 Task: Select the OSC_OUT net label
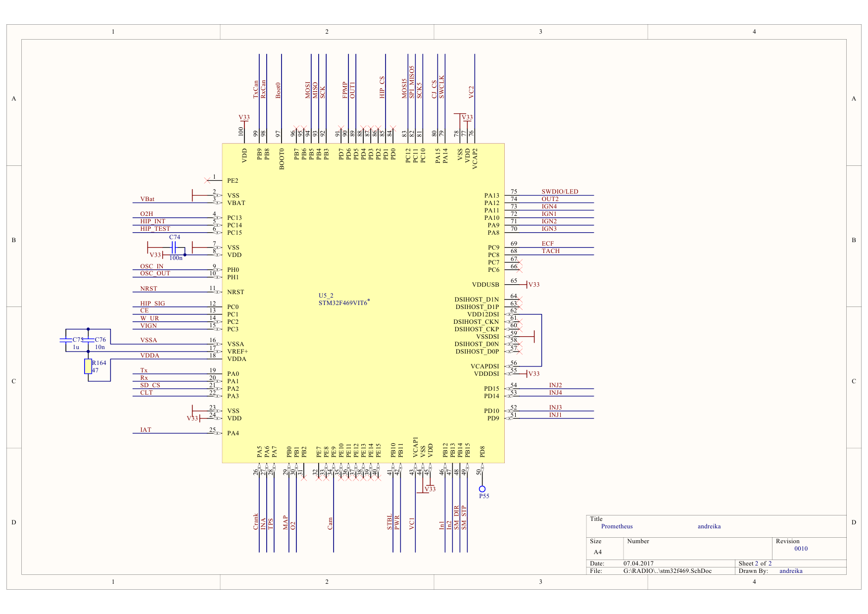(155, 273)
